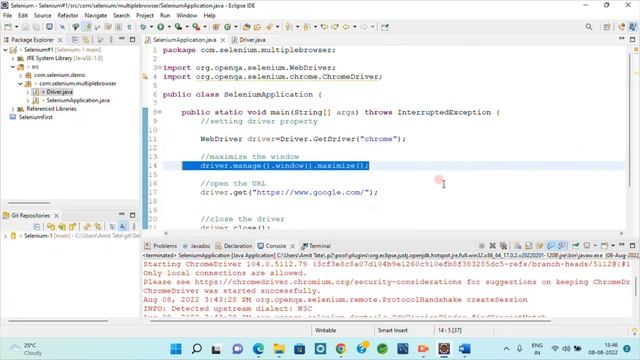The image size is (640, 360).
Task: Open the Run button dropdown arrow
Action: coord(169,27)
